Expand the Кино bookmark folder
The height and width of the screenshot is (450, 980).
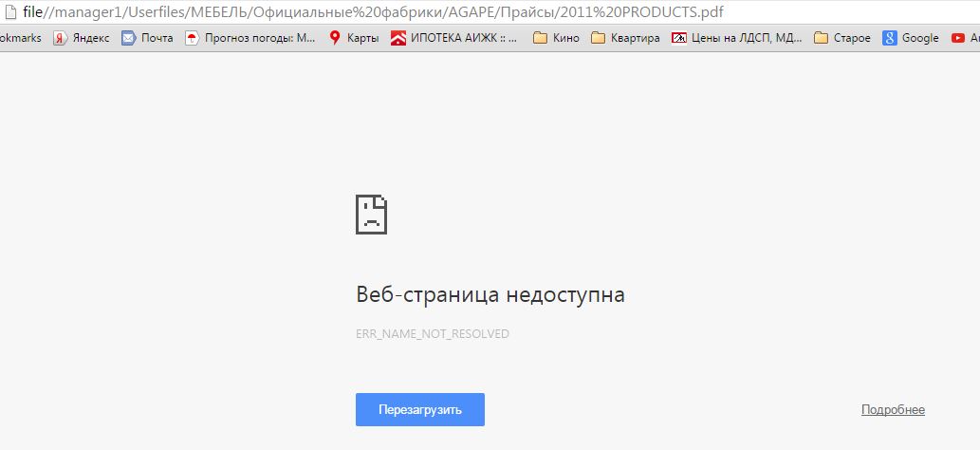coord(557,38)
